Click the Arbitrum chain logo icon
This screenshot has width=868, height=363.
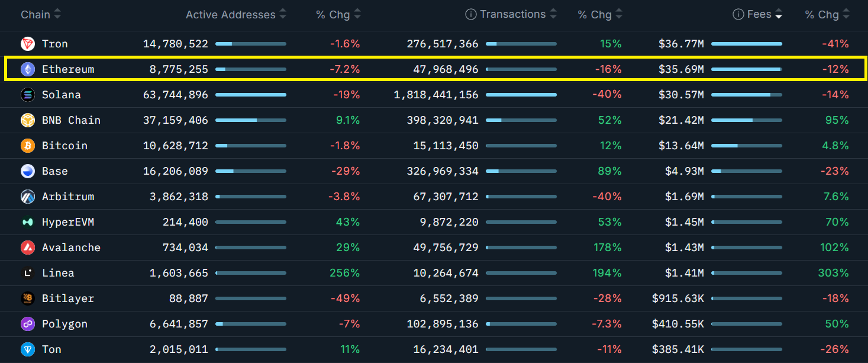28,197
